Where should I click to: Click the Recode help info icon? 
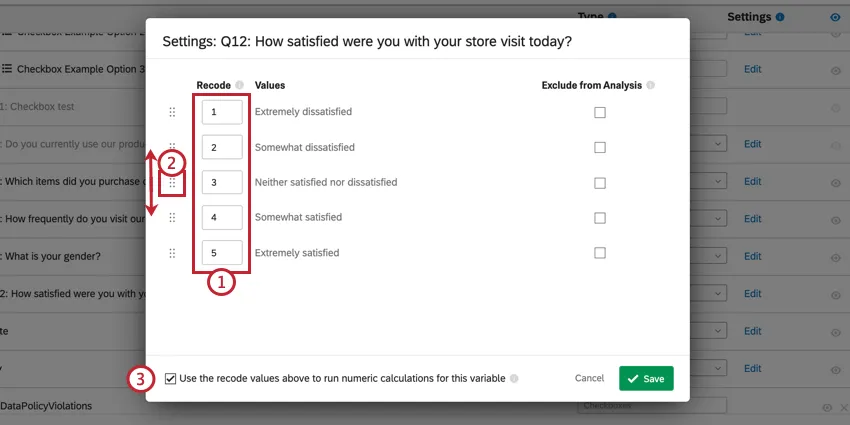240,86
